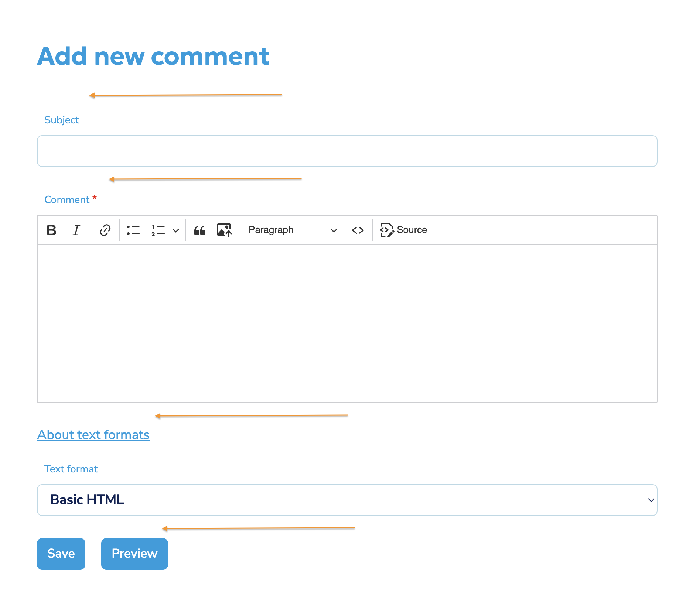Toggle bold formatting in the comment editor
This screenshot has width=693, height=616.
[x=51, y=230]
